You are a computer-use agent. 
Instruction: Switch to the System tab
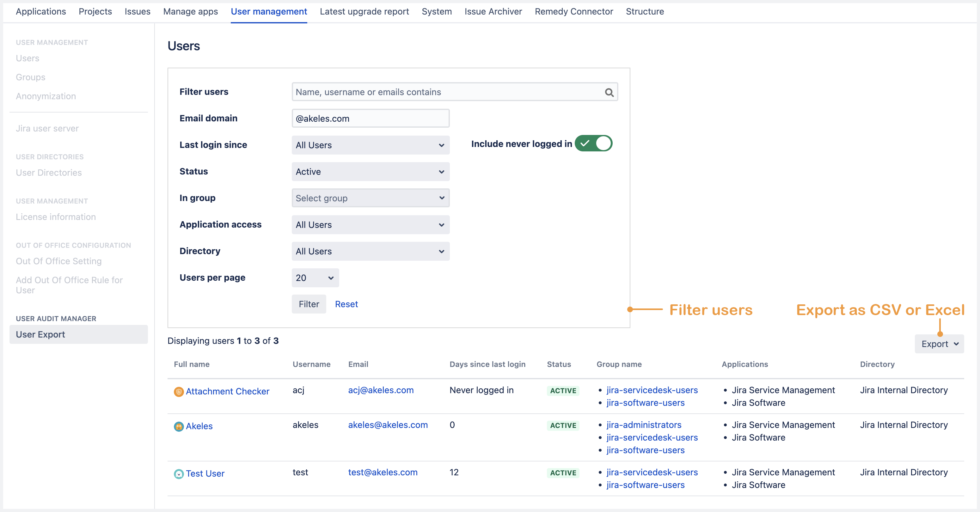tap(436, 11)
